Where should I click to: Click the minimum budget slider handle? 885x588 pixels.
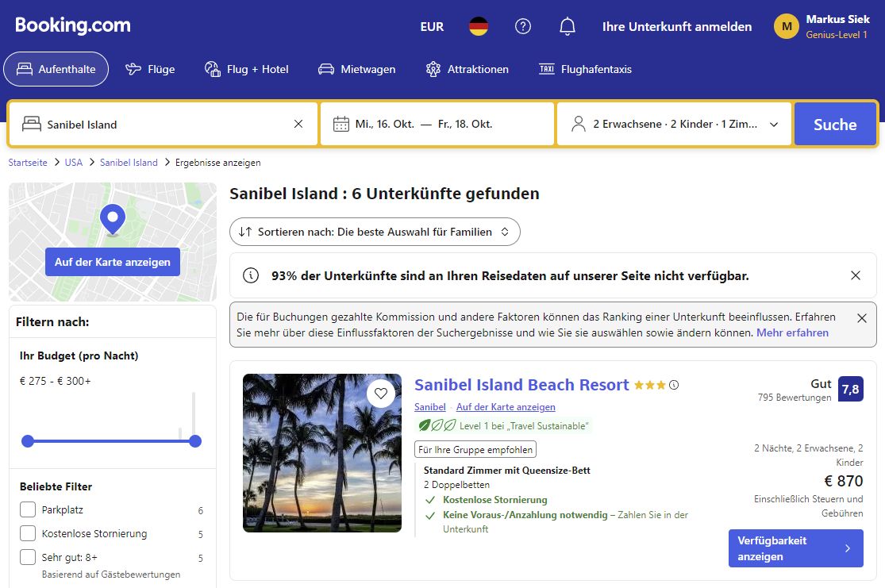[x=28, y=441]
